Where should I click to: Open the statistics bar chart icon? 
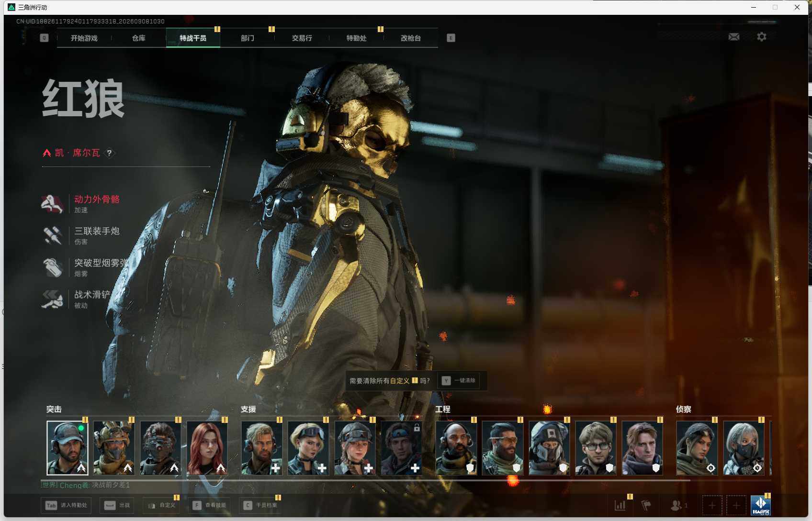pos(620,505)
